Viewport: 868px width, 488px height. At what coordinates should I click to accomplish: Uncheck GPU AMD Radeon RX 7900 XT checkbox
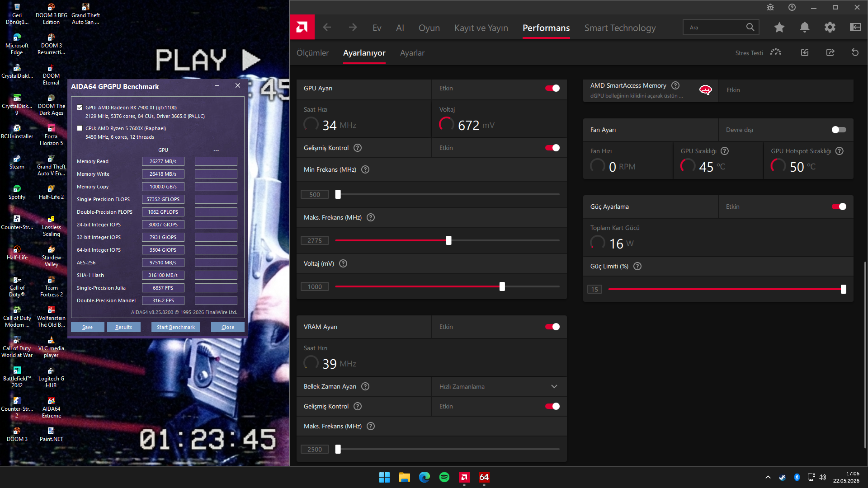[80, 108]
